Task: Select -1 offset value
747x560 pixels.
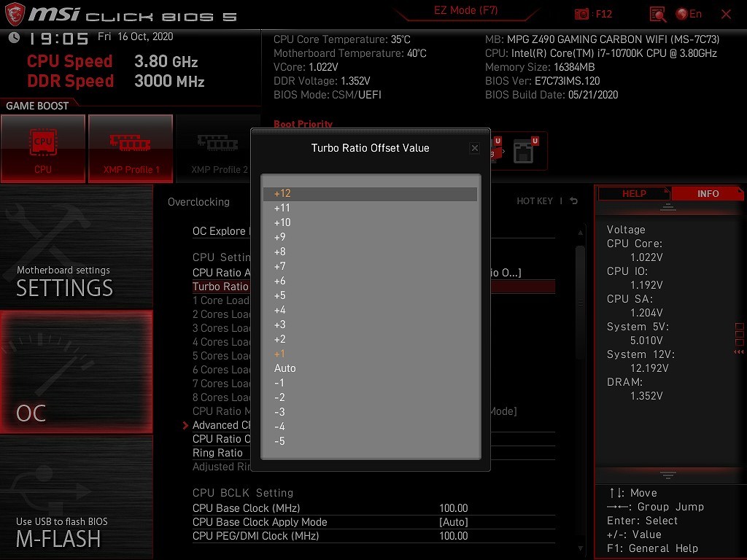Action: [x=370, y=383]
